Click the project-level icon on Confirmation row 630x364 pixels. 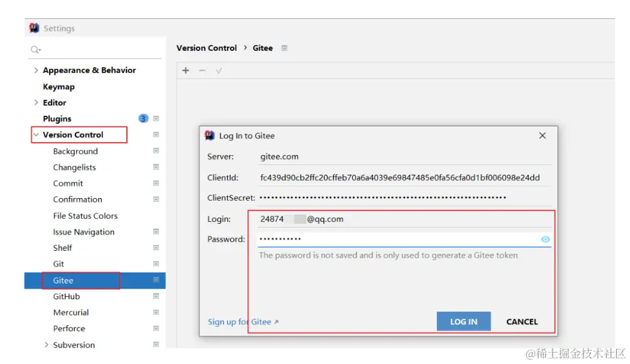pyautogui.click(x=157, y=199)
